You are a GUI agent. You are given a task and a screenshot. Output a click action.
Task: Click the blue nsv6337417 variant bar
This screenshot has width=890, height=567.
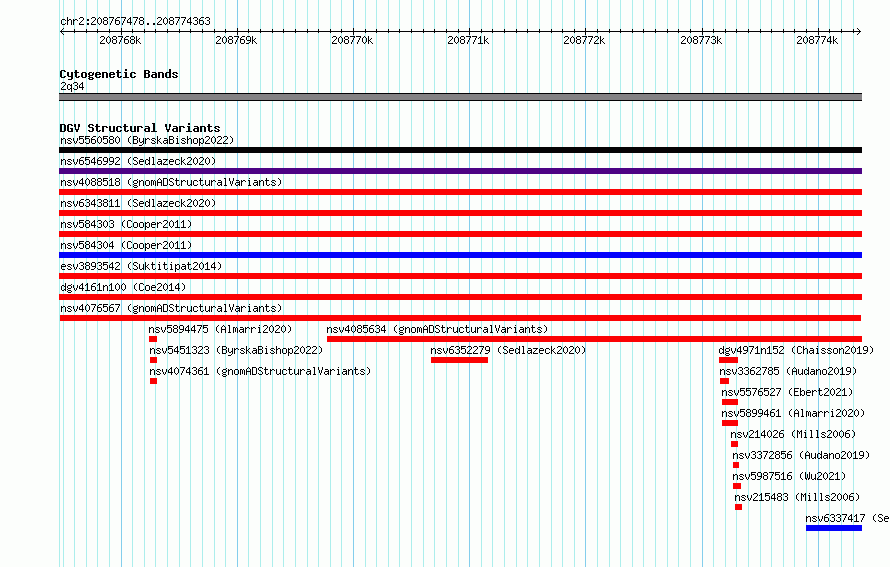834,528
